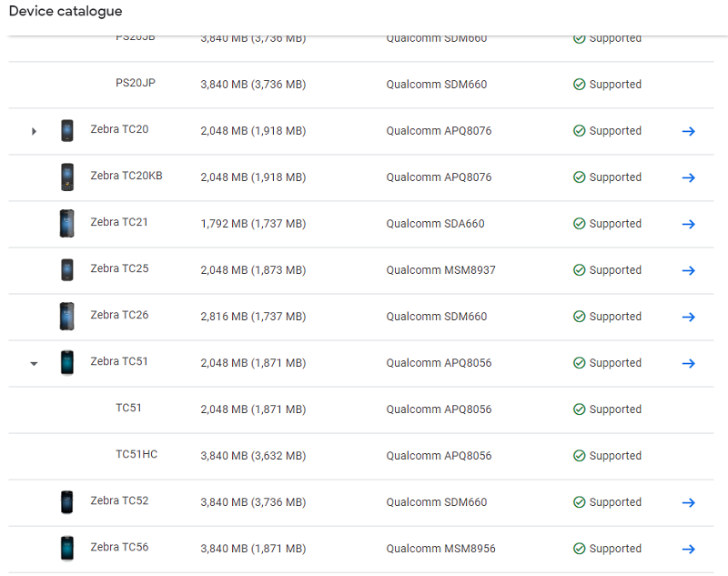The image size is (728, 576).
Task: Click the Qualcomm MSM8937 chipset cell
Action: [x=441, y=270]
